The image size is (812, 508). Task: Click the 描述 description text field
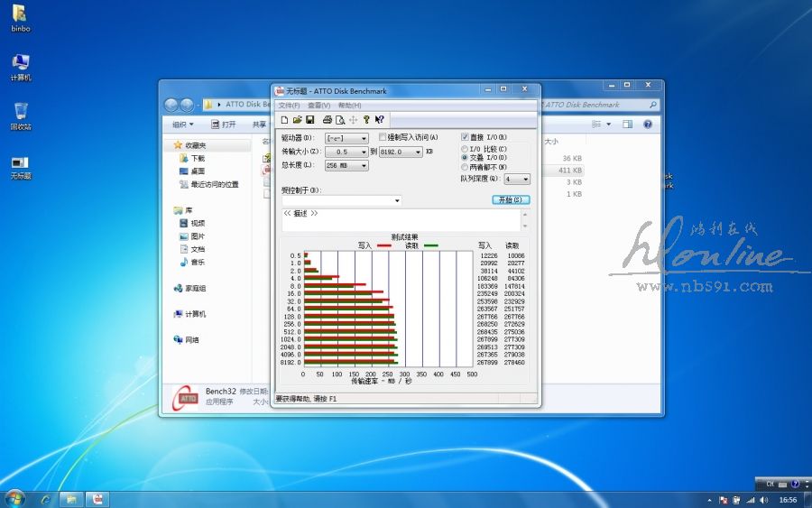(x=401, y=220)
